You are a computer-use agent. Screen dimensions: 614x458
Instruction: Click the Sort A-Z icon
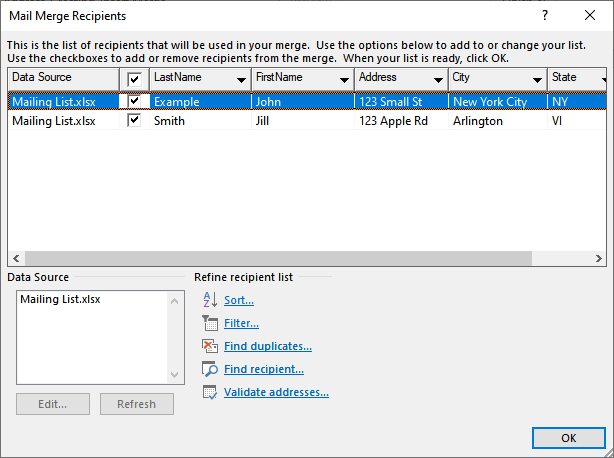pos(210,300)
